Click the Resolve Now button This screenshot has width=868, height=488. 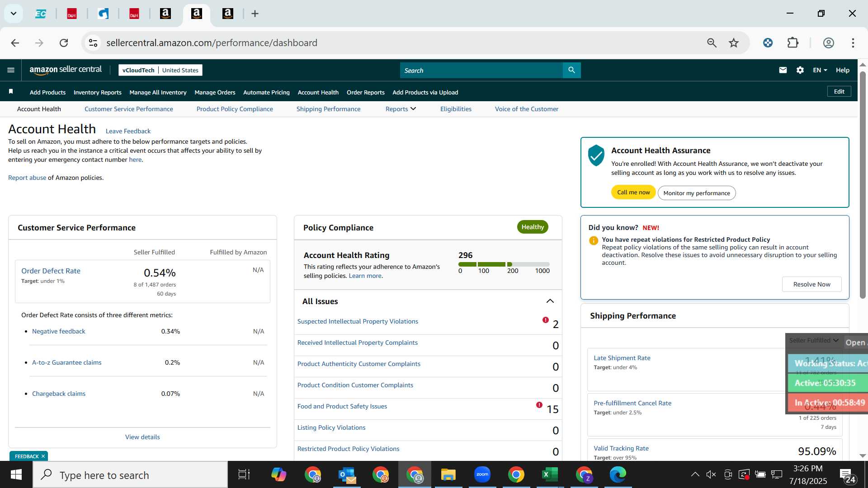click(811, 284)
